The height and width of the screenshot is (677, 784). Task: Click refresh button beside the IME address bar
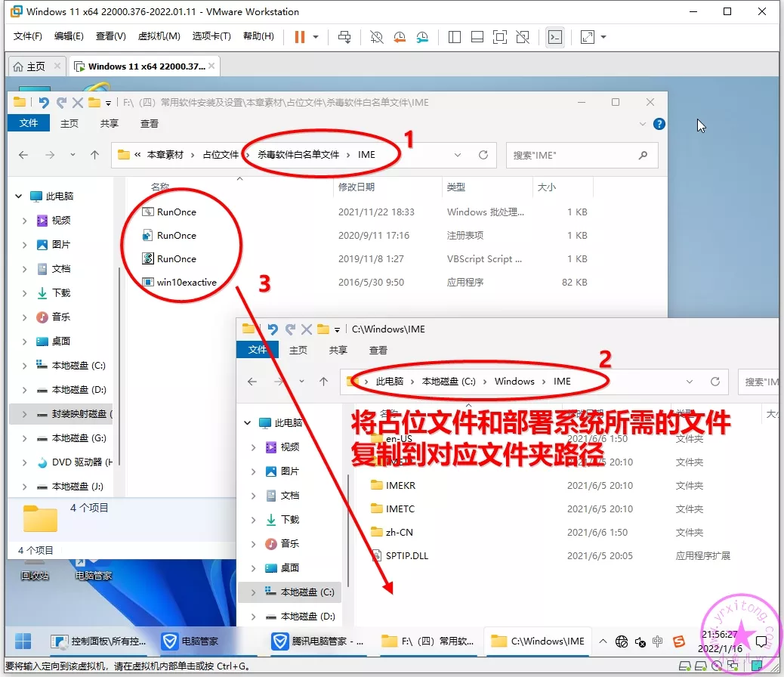click(483, 155)
